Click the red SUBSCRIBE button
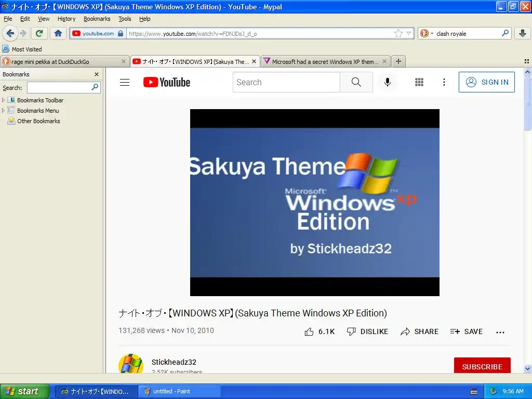Viewport: 532px width, 399px height. pos(482,366)
